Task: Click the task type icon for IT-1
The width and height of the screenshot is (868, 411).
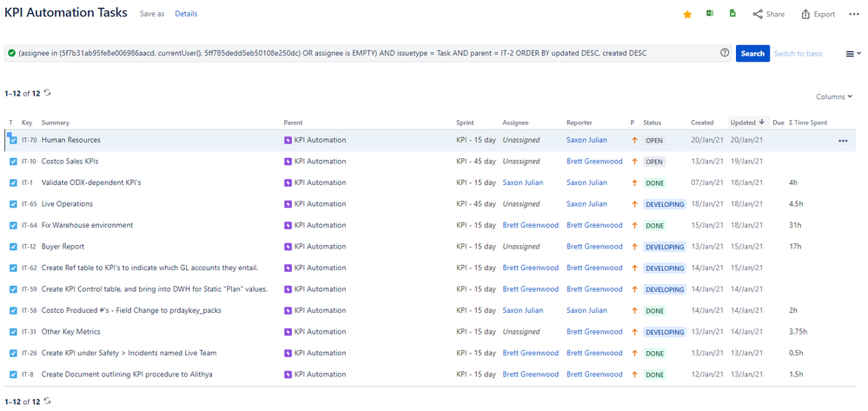Action: point(13,182)
